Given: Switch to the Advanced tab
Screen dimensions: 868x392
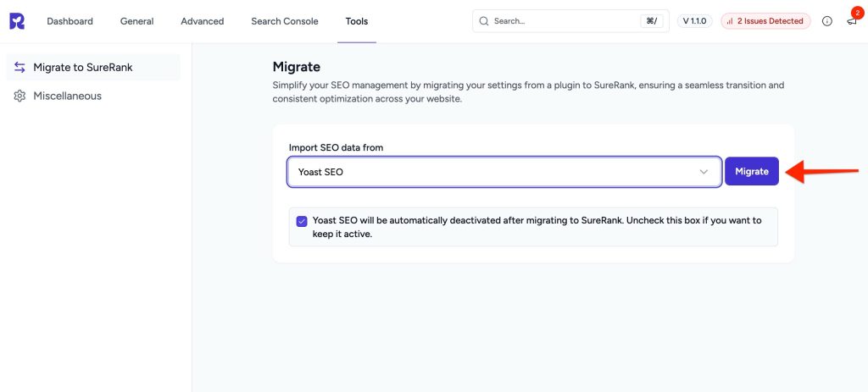Looking at the screenshot, I should point(202,21).
